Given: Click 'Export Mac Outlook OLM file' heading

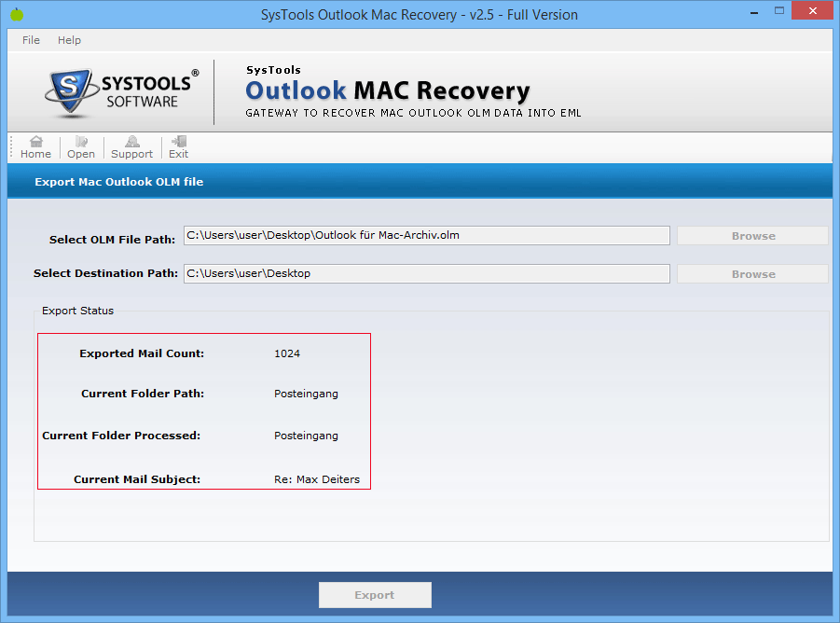Looking at the screenshot, I should coord(119,182).
